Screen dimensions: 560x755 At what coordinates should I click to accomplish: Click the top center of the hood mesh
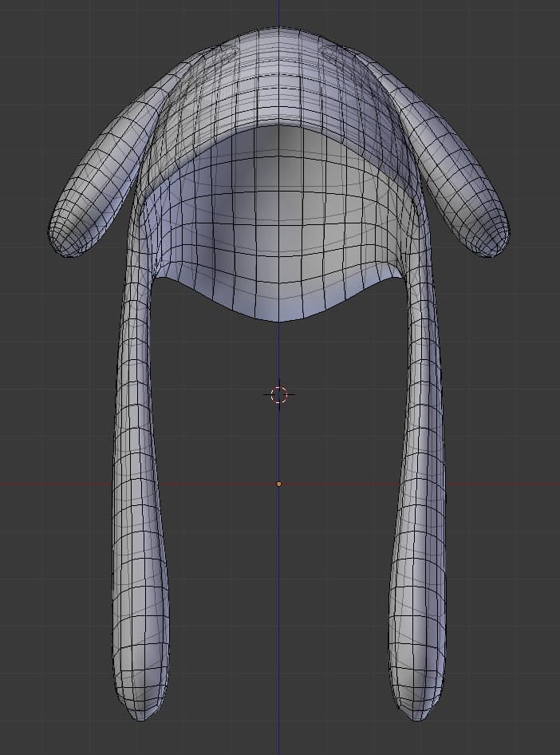pyautogui.click(x=278, y=36)
